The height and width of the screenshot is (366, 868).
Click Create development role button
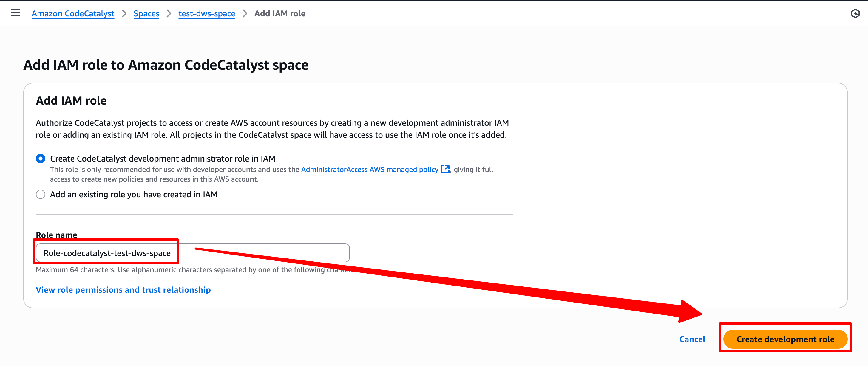pos(785,339)
